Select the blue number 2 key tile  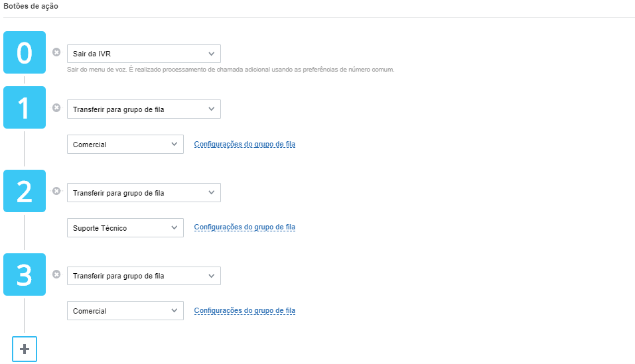[25, 191]
